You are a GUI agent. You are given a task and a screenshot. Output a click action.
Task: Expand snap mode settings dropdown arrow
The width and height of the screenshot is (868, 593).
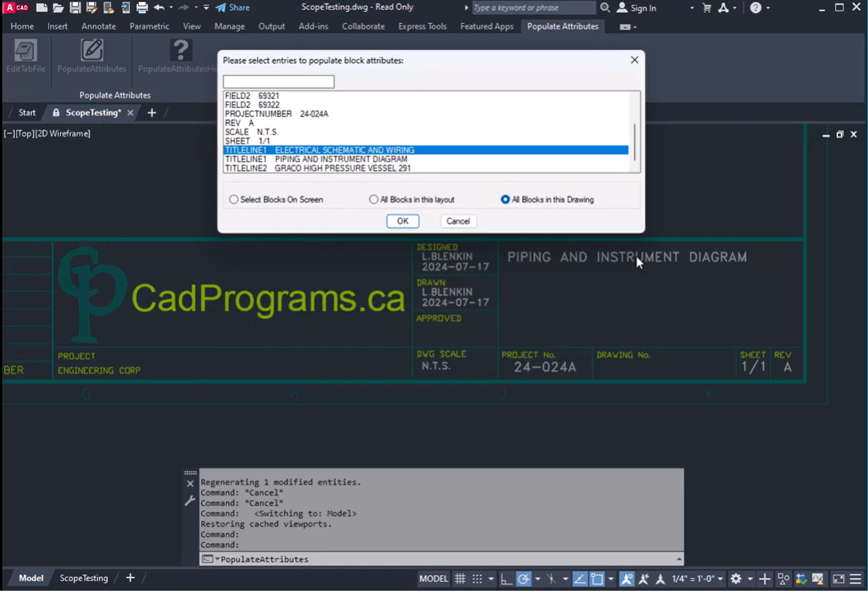pyautogui.click(x=491, y=579)
